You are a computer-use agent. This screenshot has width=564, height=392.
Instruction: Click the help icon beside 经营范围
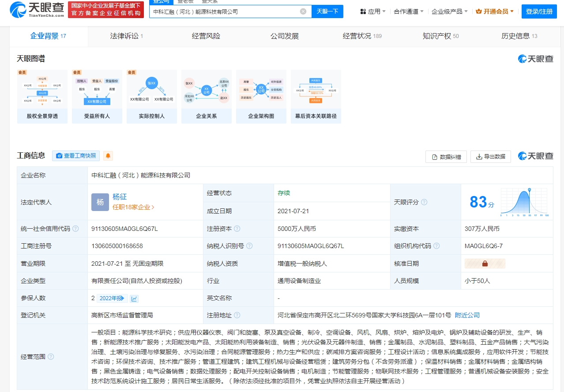click(51, 357)
